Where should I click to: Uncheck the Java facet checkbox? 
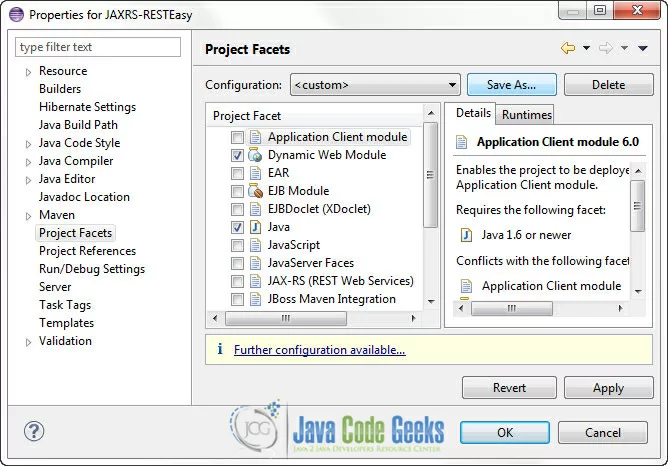[x=237, y=227]
